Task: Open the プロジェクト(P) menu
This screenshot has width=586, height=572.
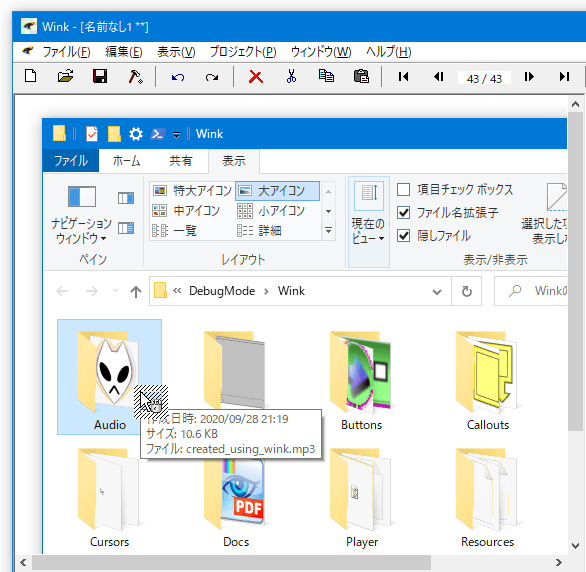Action: 243,52
